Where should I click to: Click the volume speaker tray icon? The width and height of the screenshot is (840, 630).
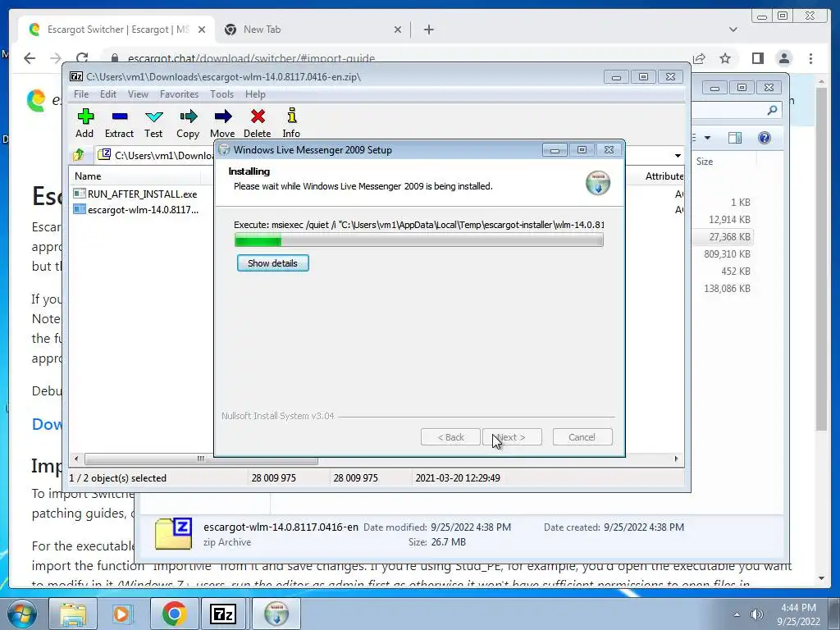(756, 614)
